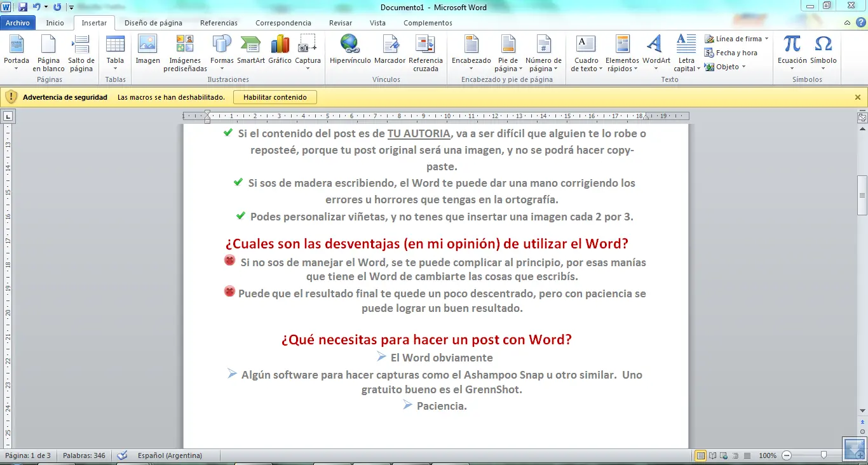Click the security warning shield icon
Screen dimensions: 868x465
coord(11,97)
